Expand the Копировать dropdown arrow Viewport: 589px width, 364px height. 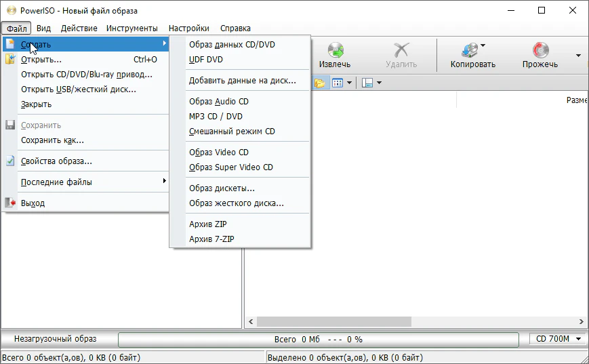[483, 46]
